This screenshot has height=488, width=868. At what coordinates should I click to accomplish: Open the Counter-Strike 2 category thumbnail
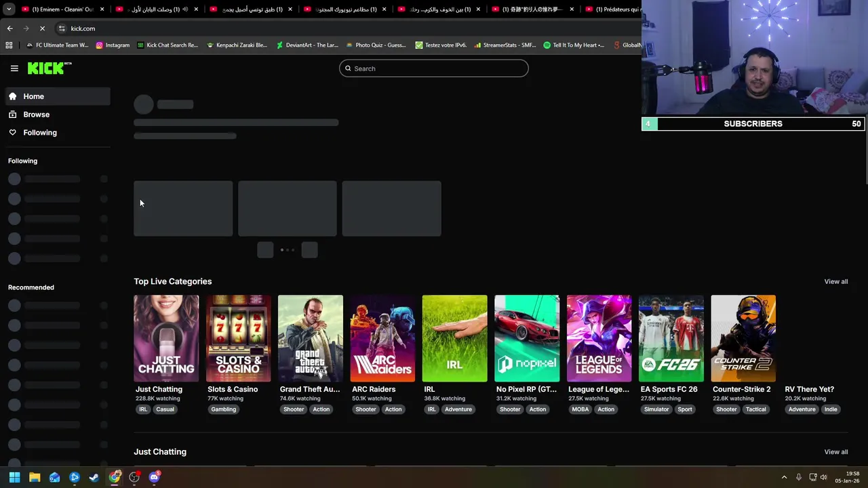pyautogui.click(x=743, y=338)
